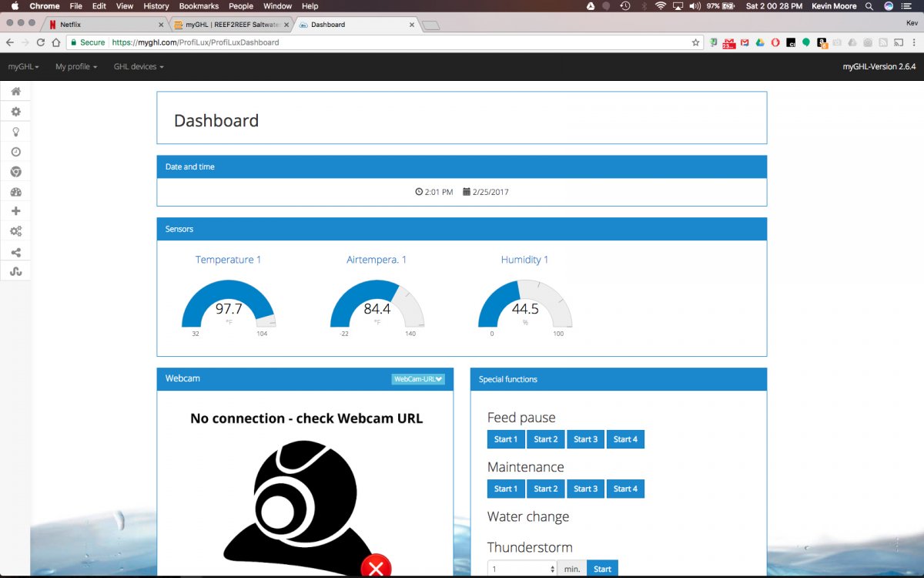This screenshot has height=578, width=924.
Task: Open the clock icon in the sidebar
Action: pyautogui.click(x=15, y=152)
